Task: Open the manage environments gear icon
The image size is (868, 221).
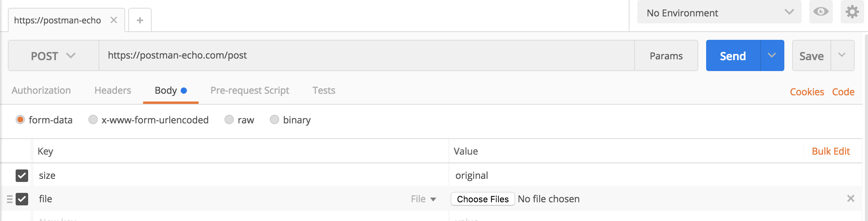Action: [x=852, y=12]
